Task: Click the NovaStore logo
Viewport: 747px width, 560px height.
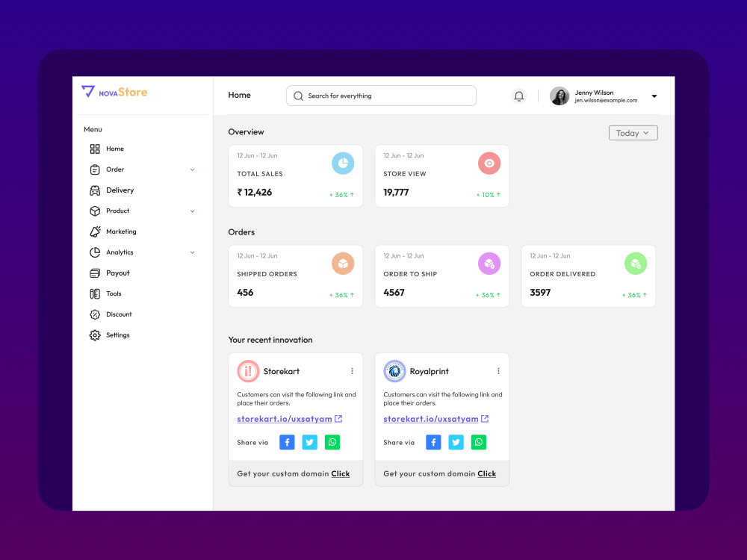Action: [x=114, y=91]
